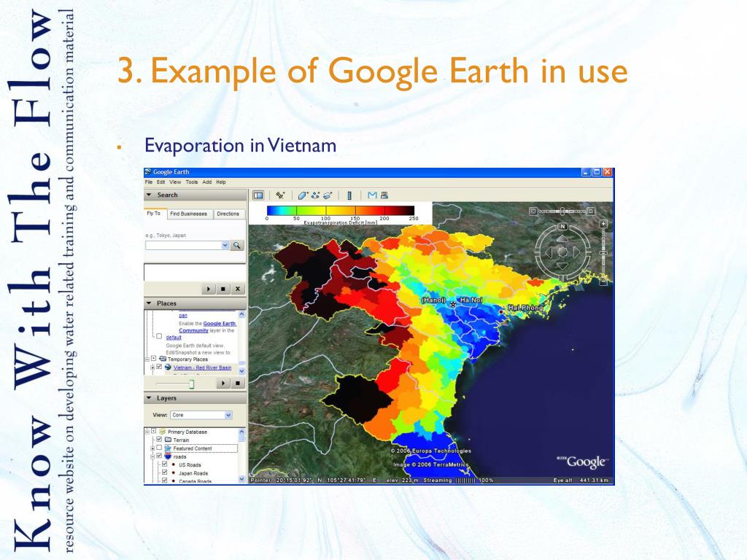Play the Places tour
This screenshot has height=560, width=747.
point(223,383)
